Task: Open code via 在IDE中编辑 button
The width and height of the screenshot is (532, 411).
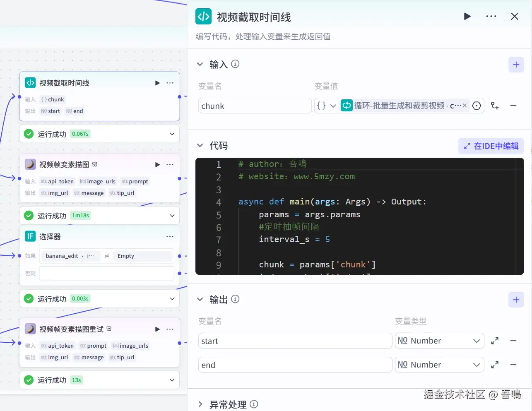Action: pyautogui.click(x=491, y=146)
